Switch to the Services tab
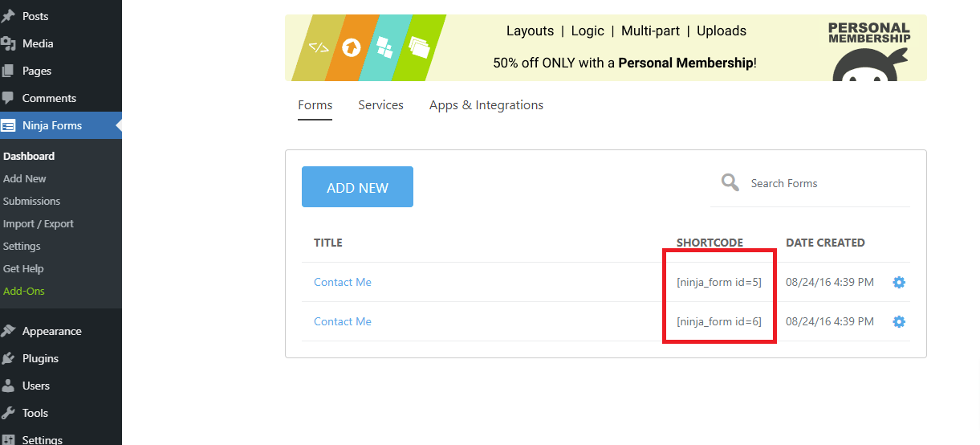Image resolution: width=980 pixels, height=445 pixels. click(x=380, y=105)
